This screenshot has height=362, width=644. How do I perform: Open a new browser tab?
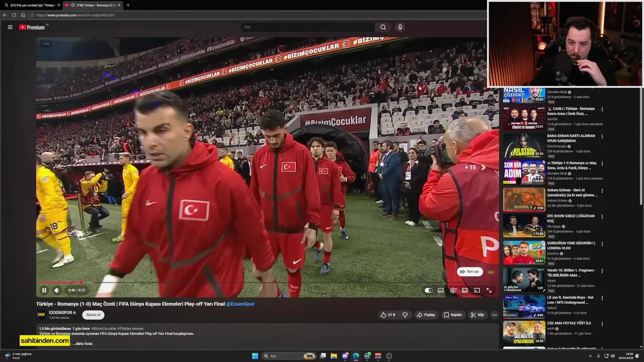tap(128, 5)
